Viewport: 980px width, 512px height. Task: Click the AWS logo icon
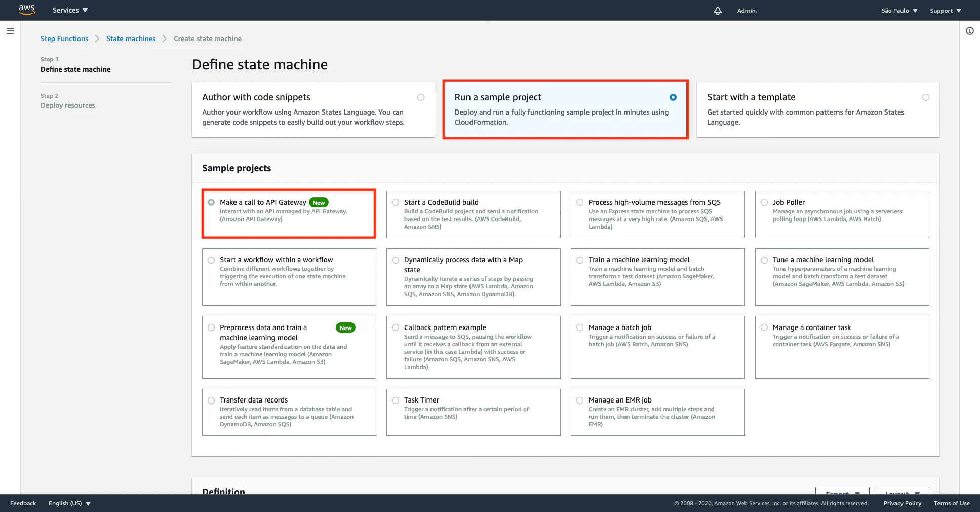(27, 10)
